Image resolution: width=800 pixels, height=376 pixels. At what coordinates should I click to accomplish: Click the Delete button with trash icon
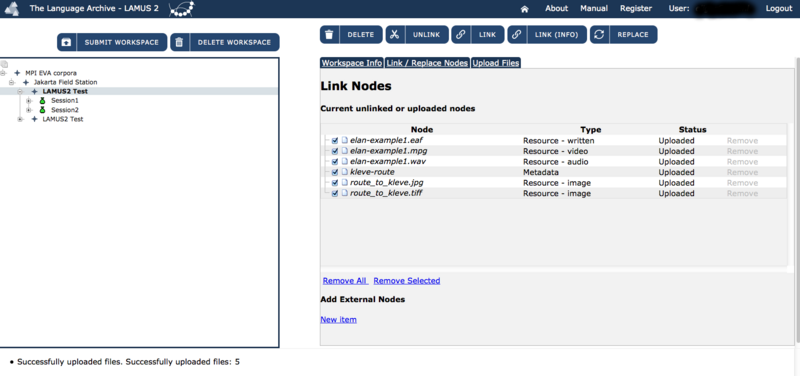[x=351, y=35]
